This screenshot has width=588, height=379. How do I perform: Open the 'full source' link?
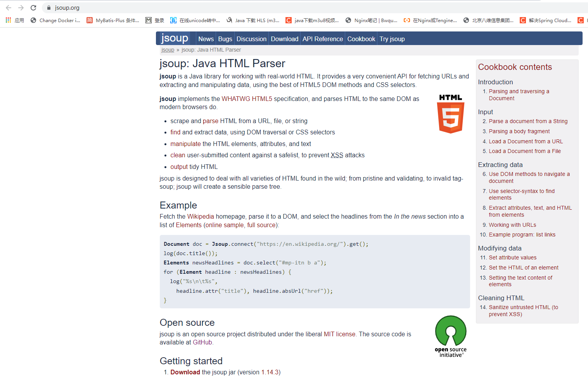pyautogui.click(x=261, y=225)
